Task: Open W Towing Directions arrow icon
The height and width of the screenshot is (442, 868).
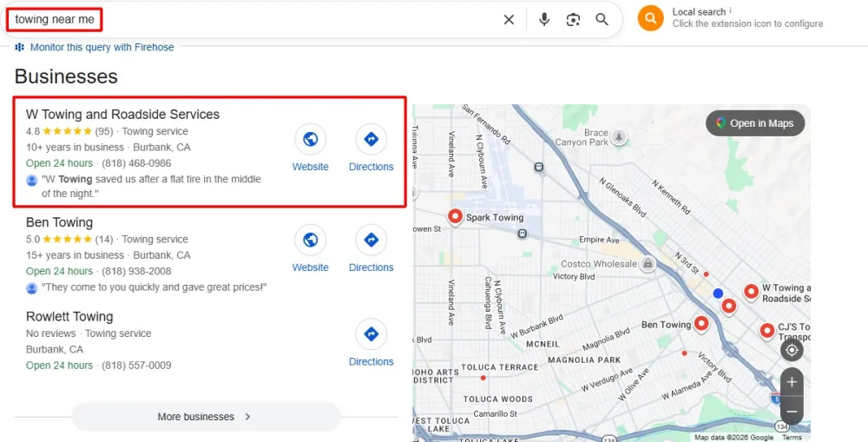Action: [371, 139]
